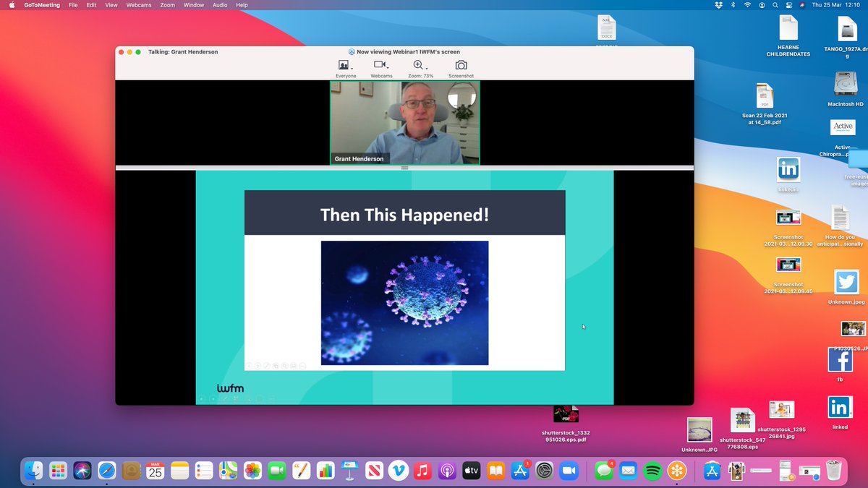Open Calendar from the Dock
The height and width of the screenshot is (488, 868).
(156, 471)
